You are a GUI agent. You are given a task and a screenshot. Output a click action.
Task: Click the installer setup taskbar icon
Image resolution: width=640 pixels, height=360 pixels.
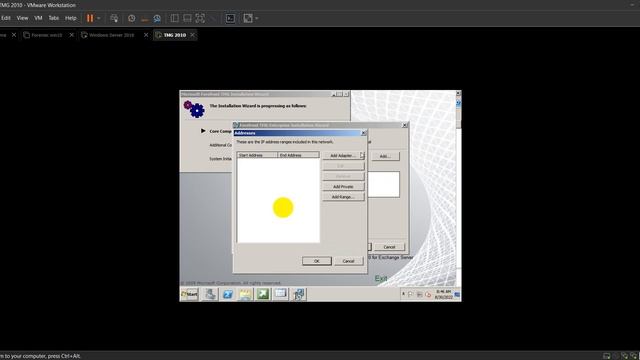point(298,294)
